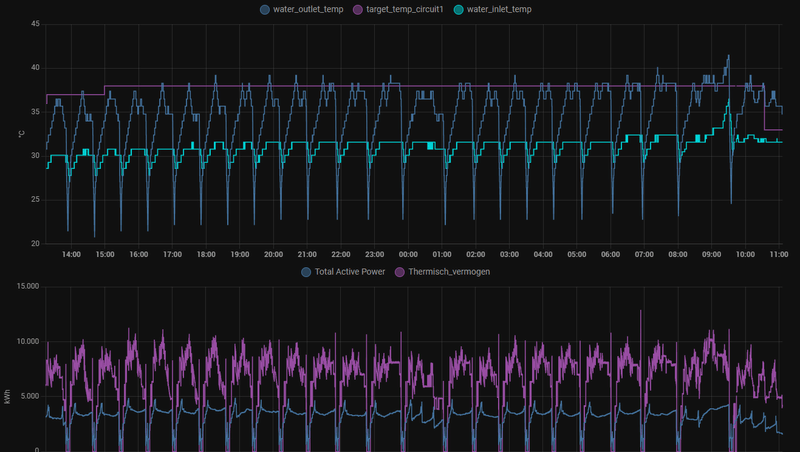The height and width of the screenshot is (452, 800).
Task: Select the 11:00 time axis tick
Action: pos(779,254)
